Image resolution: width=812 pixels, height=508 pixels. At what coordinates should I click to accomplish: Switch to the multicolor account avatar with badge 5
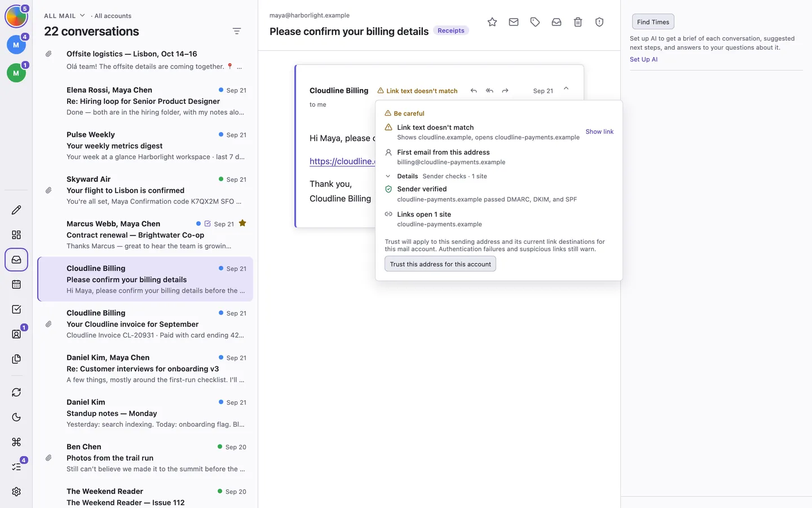(x=16, y=17)
